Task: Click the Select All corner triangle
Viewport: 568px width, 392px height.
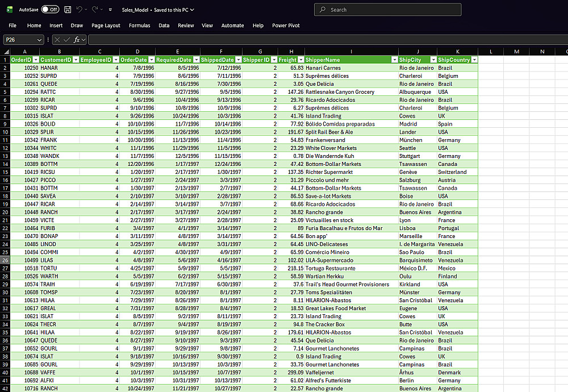Action: (6, 52)
